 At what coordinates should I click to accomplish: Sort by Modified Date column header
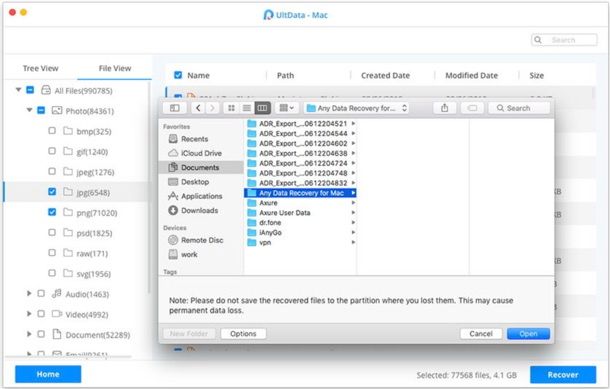coord(472,75)
